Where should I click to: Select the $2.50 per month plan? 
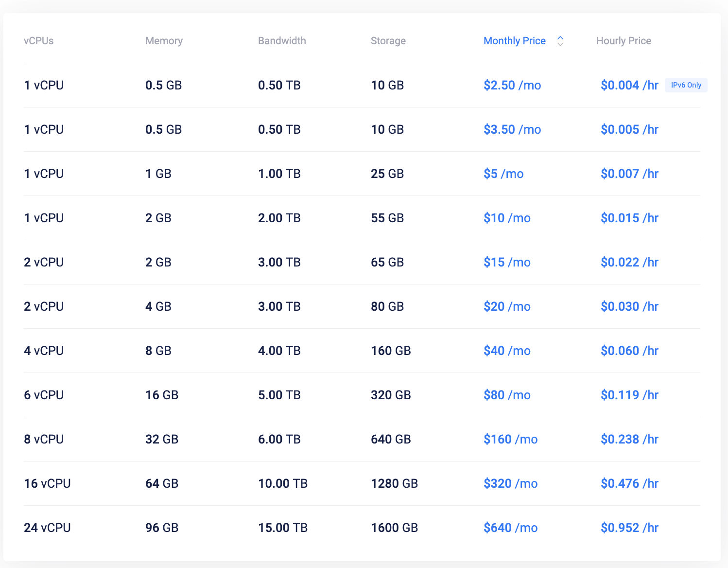coord(512,85)
